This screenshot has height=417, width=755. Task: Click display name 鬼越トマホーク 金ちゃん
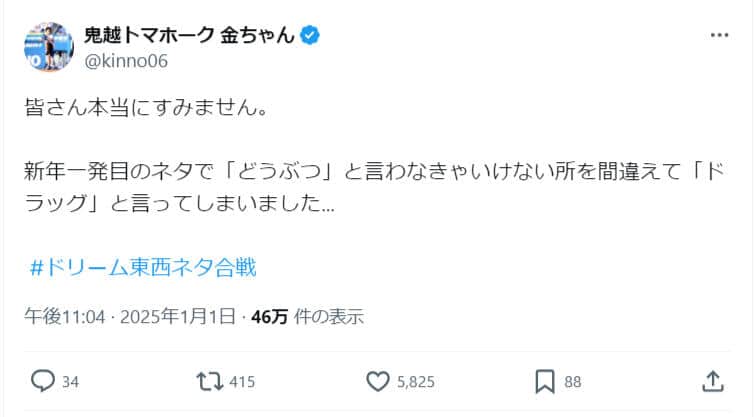pos(190,35)
